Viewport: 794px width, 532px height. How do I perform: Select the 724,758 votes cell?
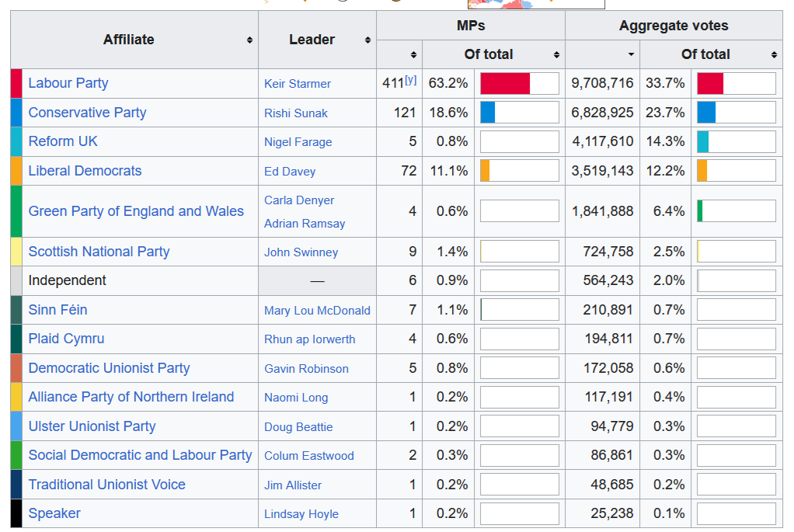tap(603, 252)
